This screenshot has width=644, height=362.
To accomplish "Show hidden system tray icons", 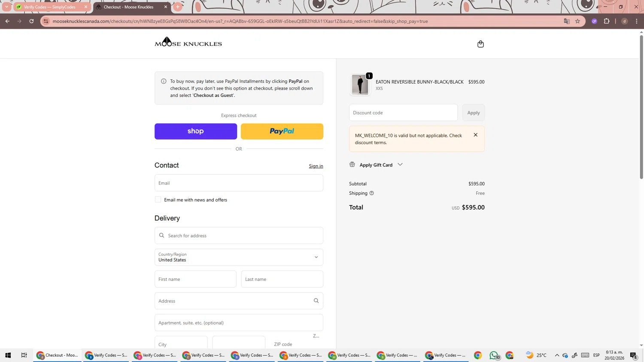I will click(x=557, y=355).
